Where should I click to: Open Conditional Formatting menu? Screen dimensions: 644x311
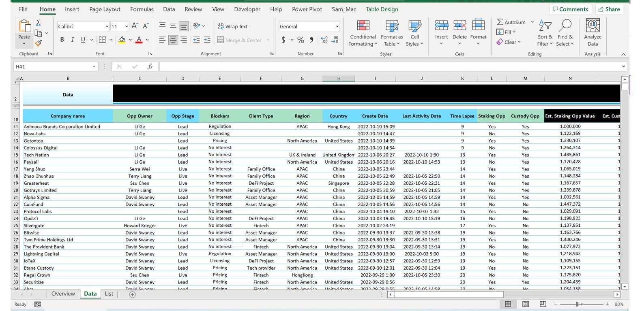[x=363, y=33]
